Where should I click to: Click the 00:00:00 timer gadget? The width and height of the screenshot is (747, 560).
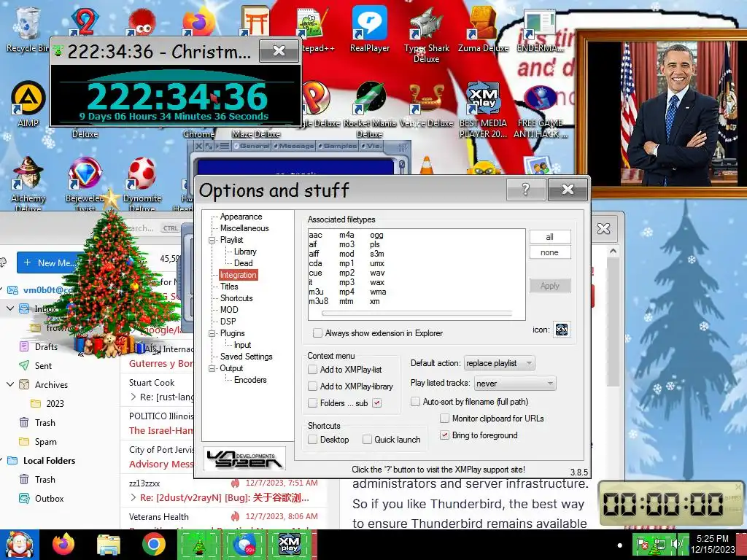(672, 504)
